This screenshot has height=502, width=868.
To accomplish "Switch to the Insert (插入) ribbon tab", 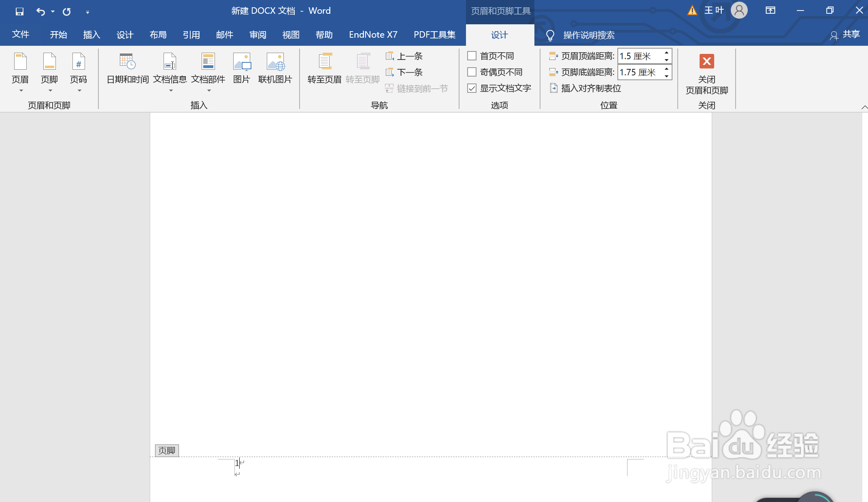I will click(91, 35).
